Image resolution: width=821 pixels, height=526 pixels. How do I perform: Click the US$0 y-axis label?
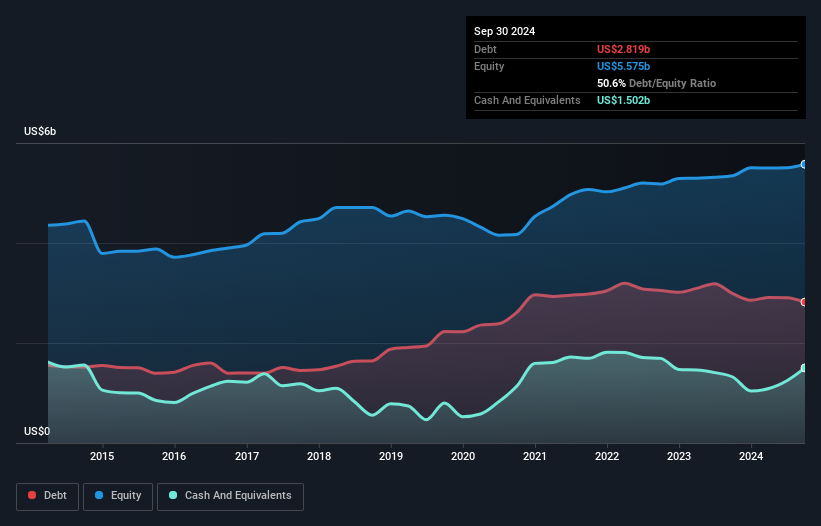click(x=37, y=431)
